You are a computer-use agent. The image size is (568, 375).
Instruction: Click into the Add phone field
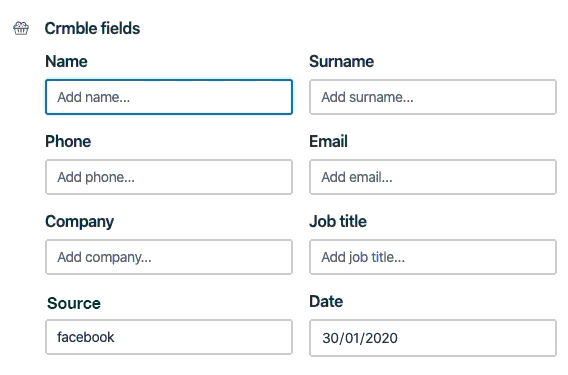pos(169,177)
